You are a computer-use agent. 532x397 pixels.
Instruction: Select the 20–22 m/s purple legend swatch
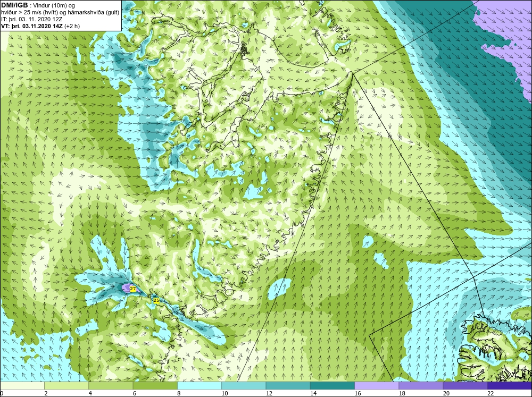[465, 385]
